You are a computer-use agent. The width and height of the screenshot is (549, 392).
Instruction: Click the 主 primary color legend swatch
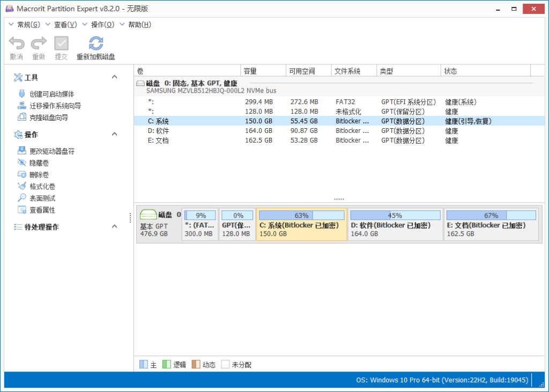[144, 364]
